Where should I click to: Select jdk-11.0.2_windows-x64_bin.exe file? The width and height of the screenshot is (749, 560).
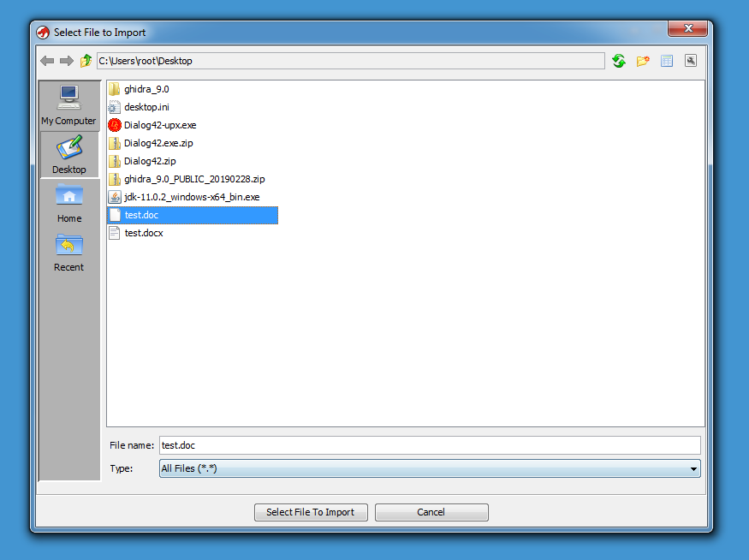[191, 197]
